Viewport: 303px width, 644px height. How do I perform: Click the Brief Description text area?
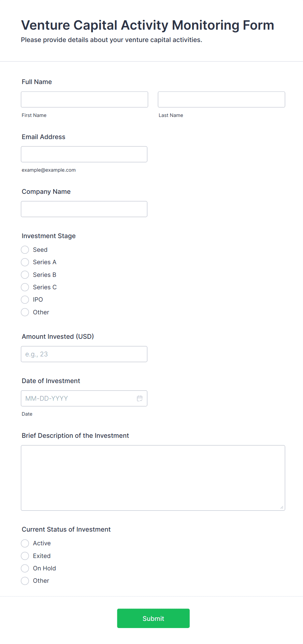point(153,478)
